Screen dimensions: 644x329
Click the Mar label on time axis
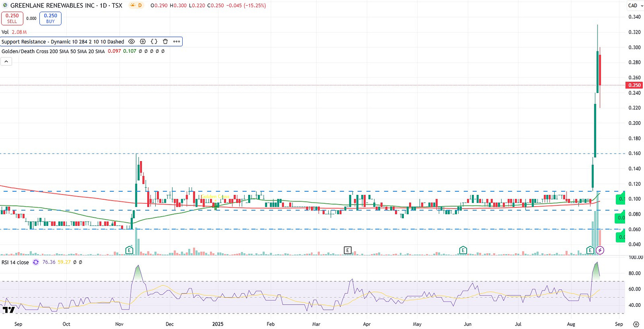[x=317, y=324]
